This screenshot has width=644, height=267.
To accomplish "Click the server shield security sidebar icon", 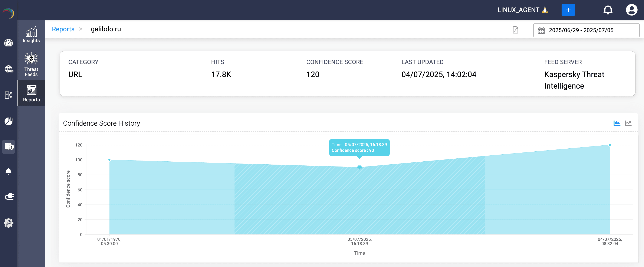I will 9,146.
